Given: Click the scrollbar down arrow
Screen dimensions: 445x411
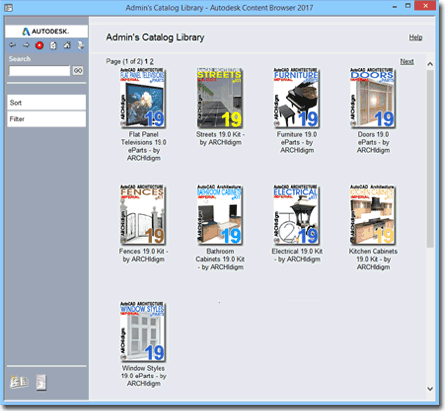Looking at the screenshot, I should pyautogui.click(x=430, y=389).
